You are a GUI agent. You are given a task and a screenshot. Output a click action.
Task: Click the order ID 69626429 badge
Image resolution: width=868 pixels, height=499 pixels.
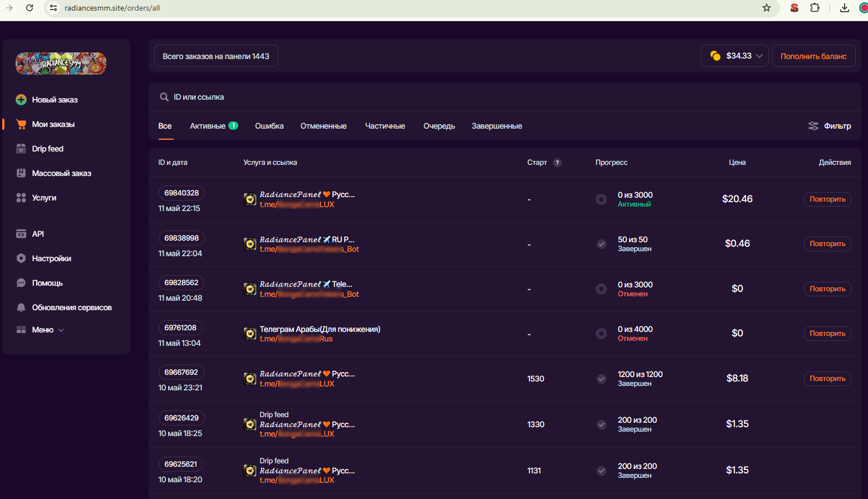tap(182, 418)
